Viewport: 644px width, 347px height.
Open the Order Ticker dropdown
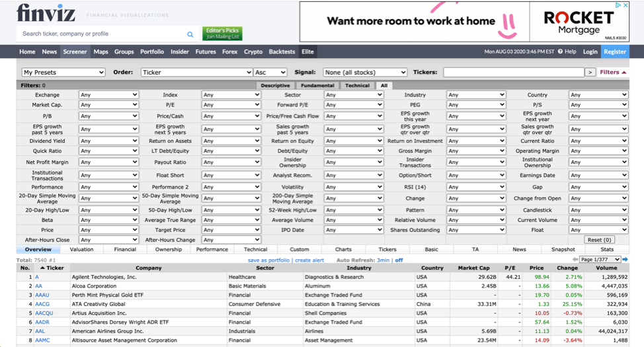coord(197,72)
